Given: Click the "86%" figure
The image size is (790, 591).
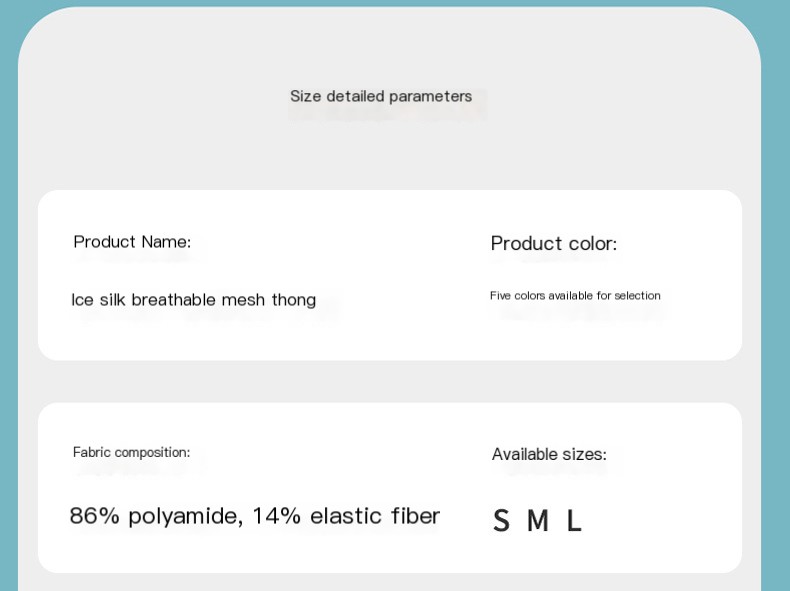Looking at the screenshot, I should 95,516.
